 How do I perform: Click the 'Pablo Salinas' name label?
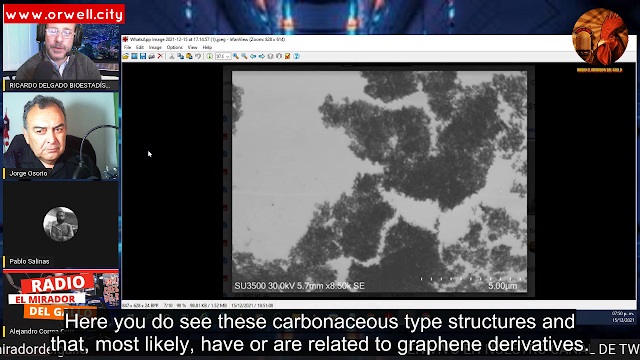coord(29,261)
